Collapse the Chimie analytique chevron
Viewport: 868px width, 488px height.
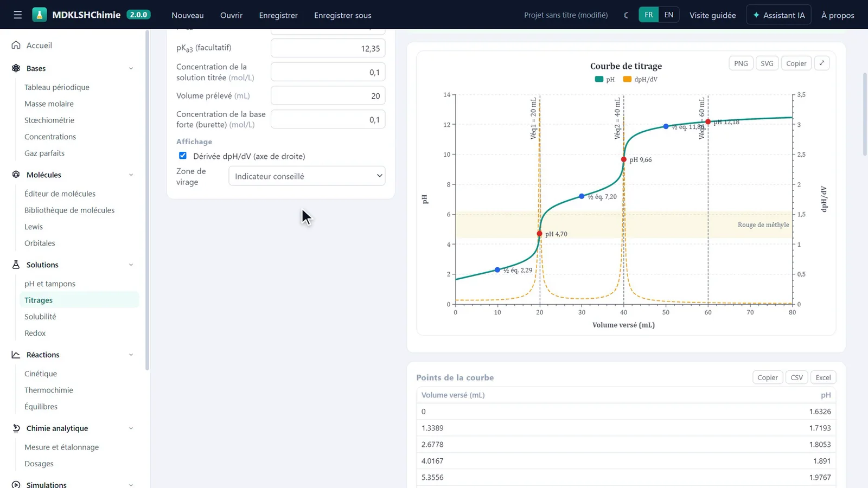point(131,428)
